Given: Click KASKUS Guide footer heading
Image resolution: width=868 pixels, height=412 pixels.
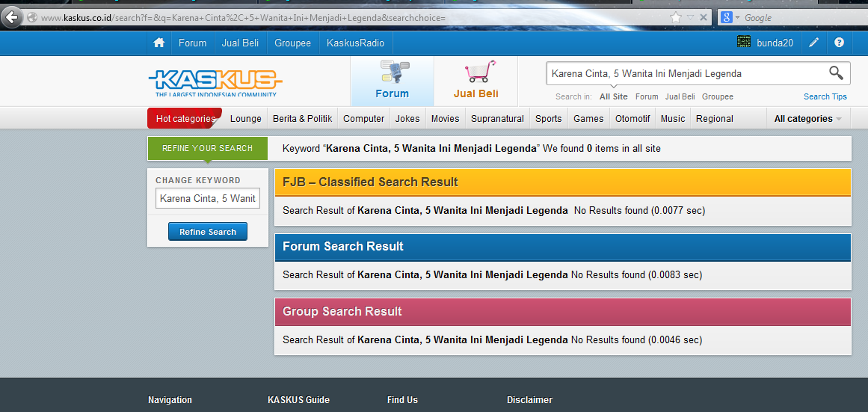Looking at the screenshot, I should pyautogui.click(x=298, y=400).
